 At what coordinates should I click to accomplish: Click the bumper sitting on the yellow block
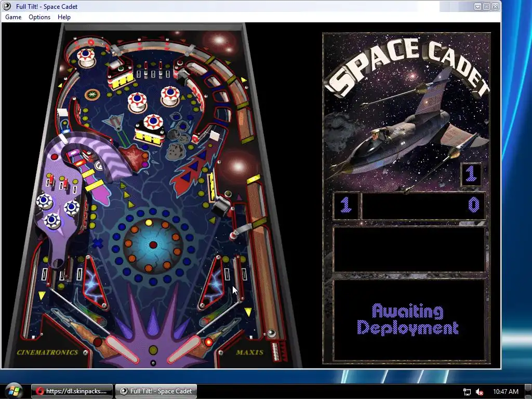153,123
